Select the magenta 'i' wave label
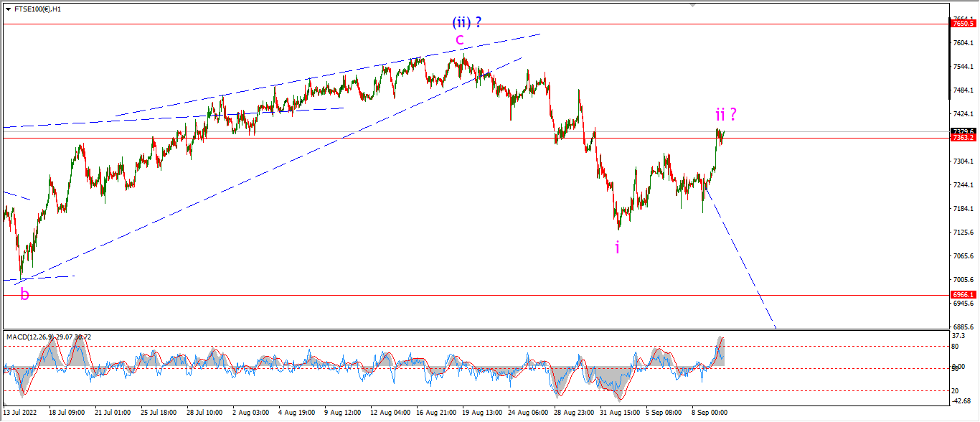This screenshot has height=422, width=980. 617,247
